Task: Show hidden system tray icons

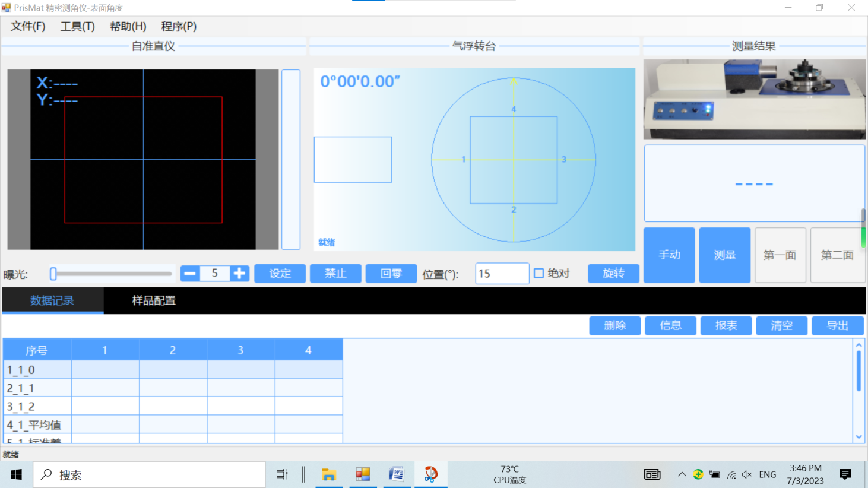Action: pos(682,474)
